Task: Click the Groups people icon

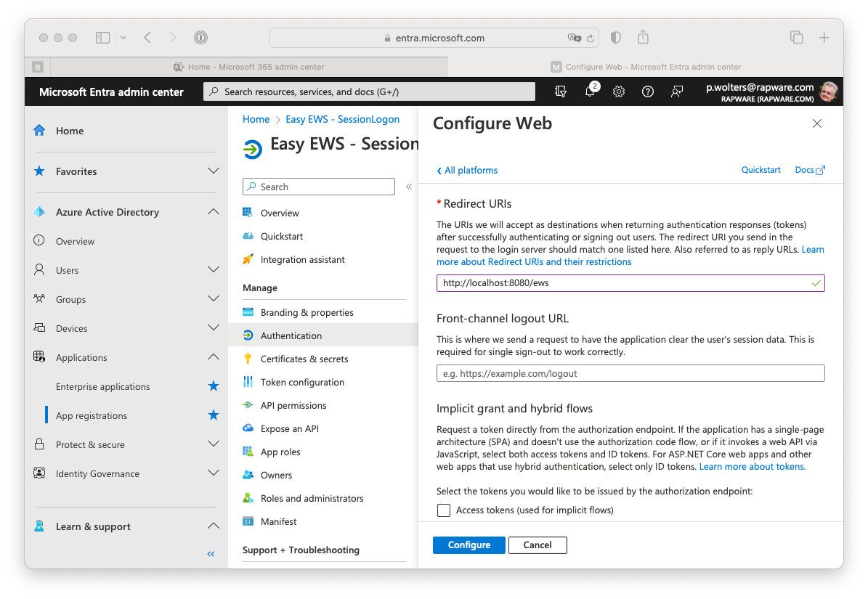Action: 39,298
